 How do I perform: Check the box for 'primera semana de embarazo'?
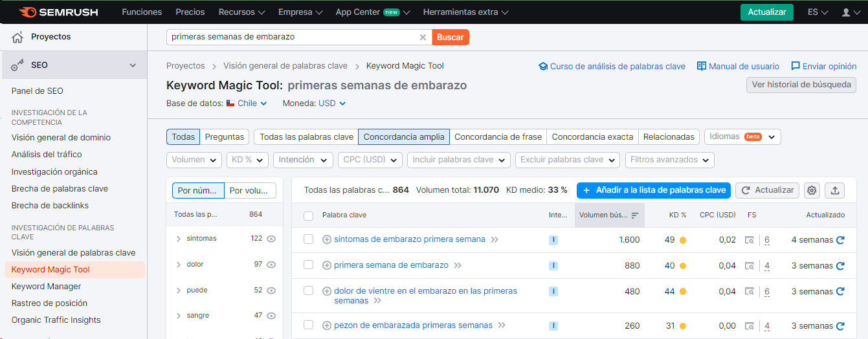pos(309,265)
